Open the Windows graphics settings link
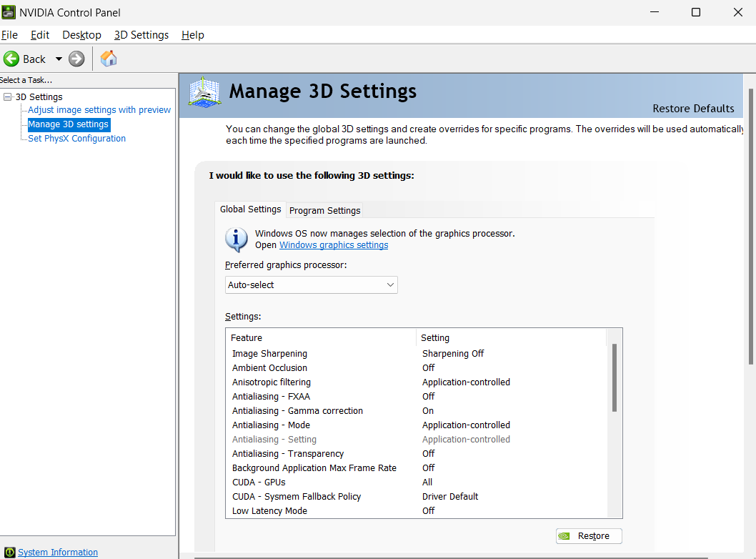 [x=333, y=244]
